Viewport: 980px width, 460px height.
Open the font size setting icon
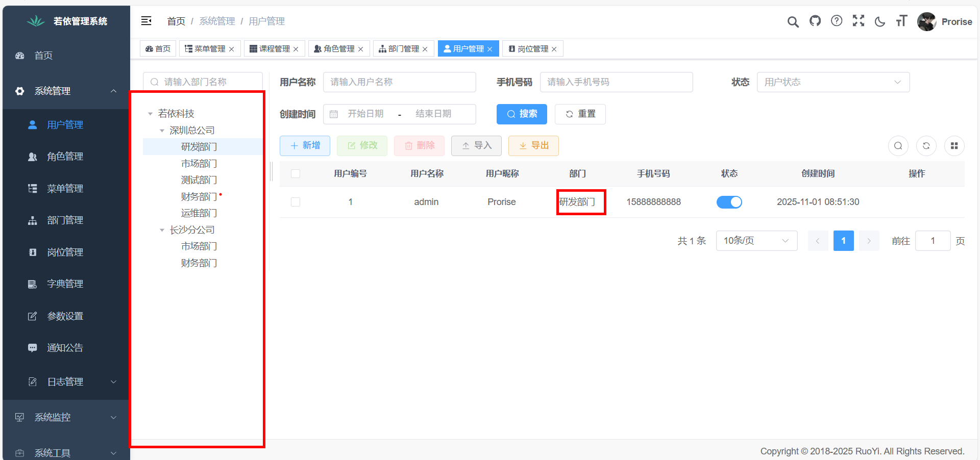(x=901, y=21)
